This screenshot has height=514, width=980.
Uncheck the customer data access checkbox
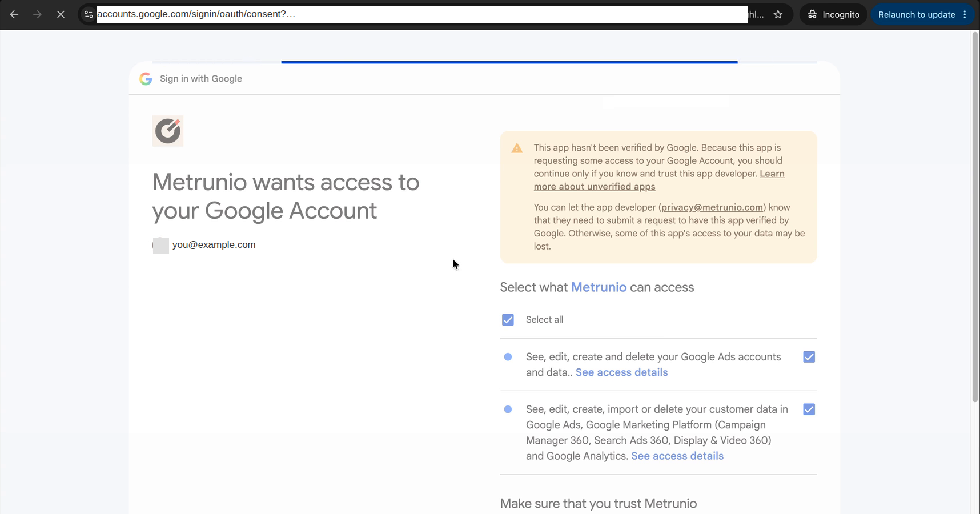[809, 409]
